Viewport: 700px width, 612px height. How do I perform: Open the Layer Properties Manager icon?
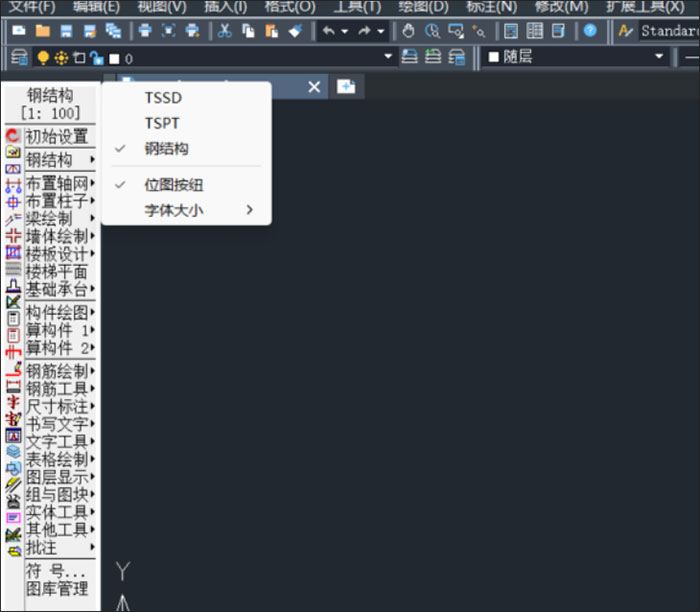pos(19,57)
